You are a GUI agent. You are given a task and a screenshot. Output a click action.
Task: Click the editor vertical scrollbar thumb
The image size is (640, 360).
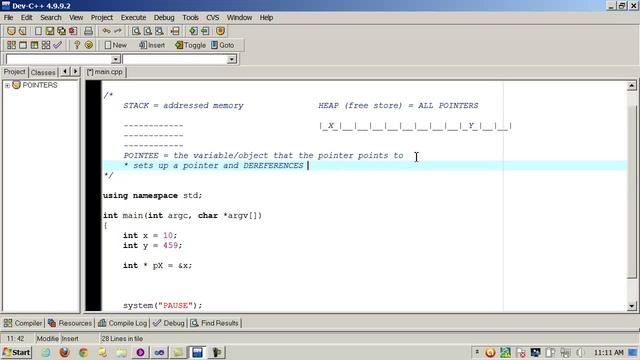pyautogui.click(x=631, y=192)
